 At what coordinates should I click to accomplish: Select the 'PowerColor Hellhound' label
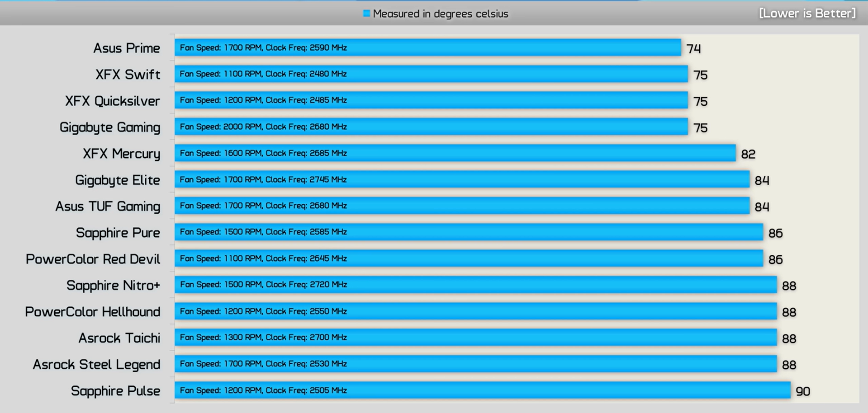(93, 312)
